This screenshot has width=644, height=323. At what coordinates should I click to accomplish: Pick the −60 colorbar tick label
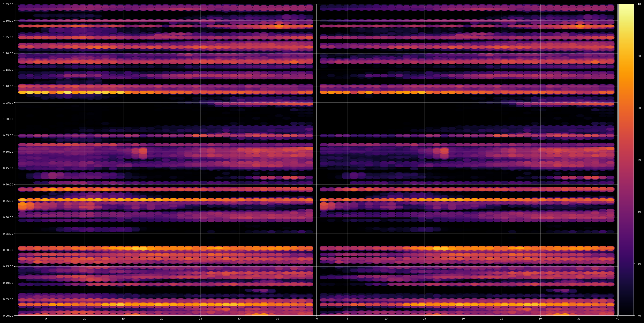coord(638,264)
